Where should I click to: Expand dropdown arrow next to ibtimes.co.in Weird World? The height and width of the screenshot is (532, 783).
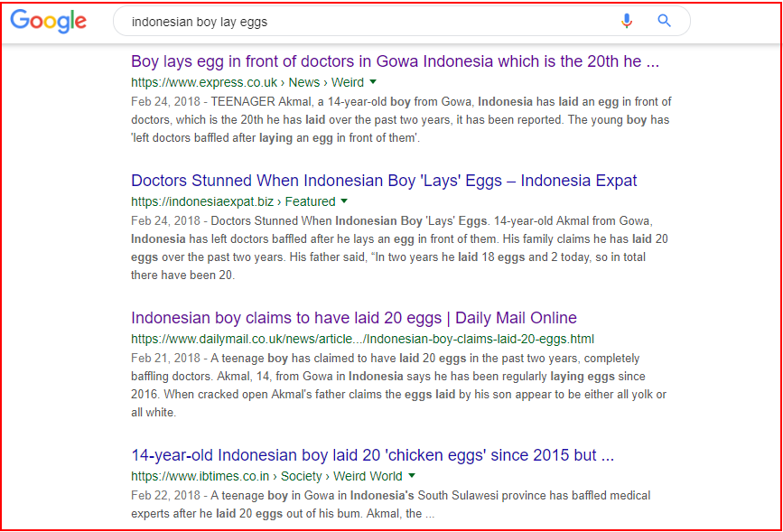(412, 476)
